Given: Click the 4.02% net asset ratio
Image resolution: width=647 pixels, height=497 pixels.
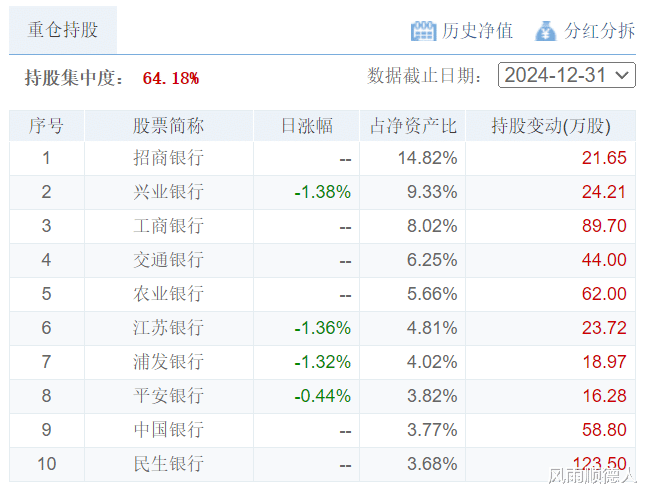Looking at the screenshot, I should [x=432, y=362].
